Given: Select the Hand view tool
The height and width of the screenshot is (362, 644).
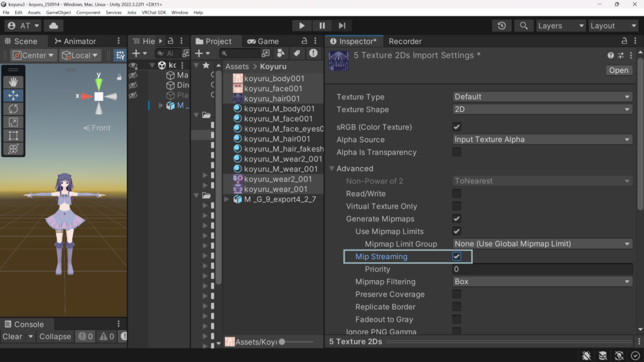Looking at the screenshot, I should (13, 82).
